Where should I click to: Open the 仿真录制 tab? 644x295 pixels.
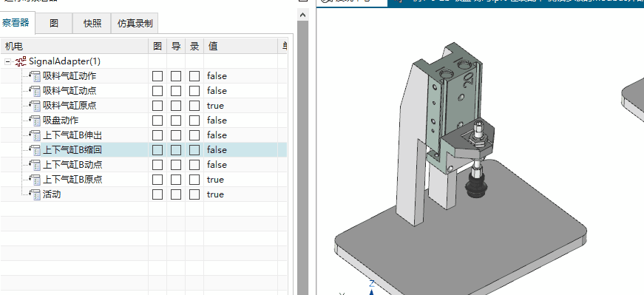135,23
